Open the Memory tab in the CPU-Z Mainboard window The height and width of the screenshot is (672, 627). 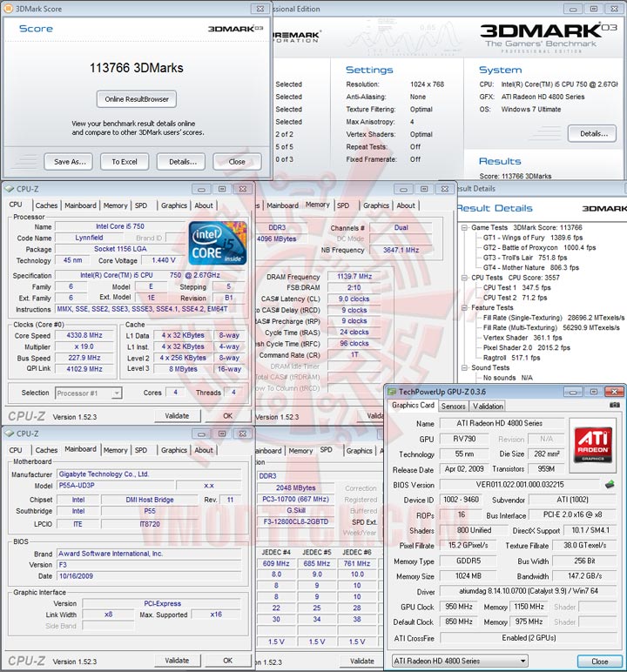click(x=115, y=450)
